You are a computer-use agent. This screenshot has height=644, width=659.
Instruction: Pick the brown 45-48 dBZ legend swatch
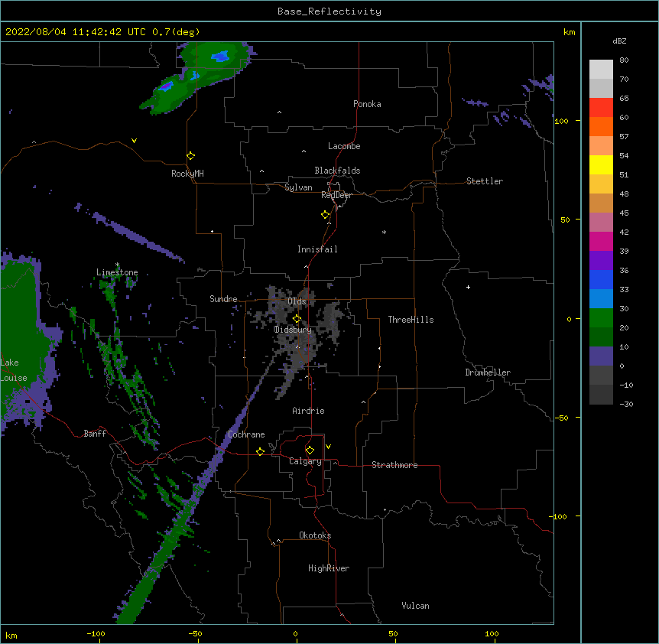pos(601,203)
